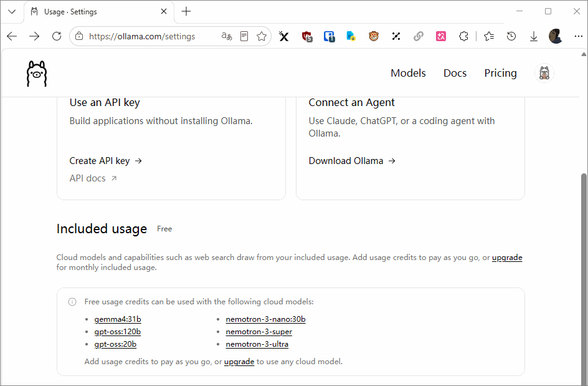Click the page vertical scrollbar thumb
588x386 pixels.
coord(584,278)
